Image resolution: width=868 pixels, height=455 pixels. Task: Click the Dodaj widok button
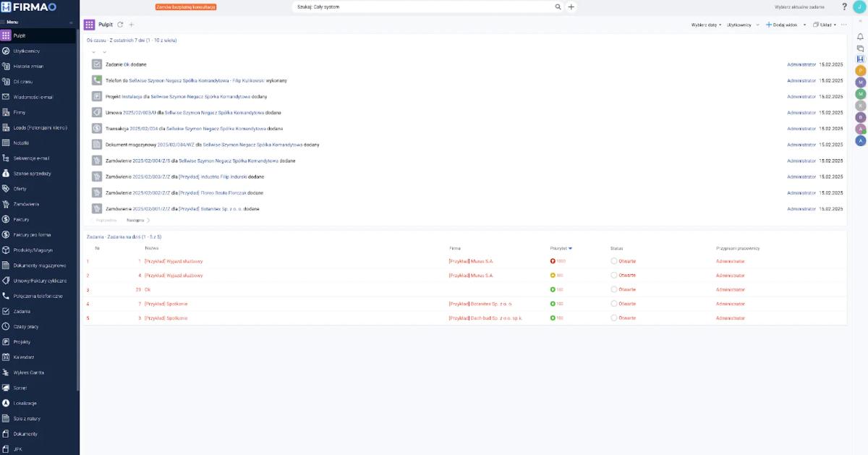click(x=782, y=25)
